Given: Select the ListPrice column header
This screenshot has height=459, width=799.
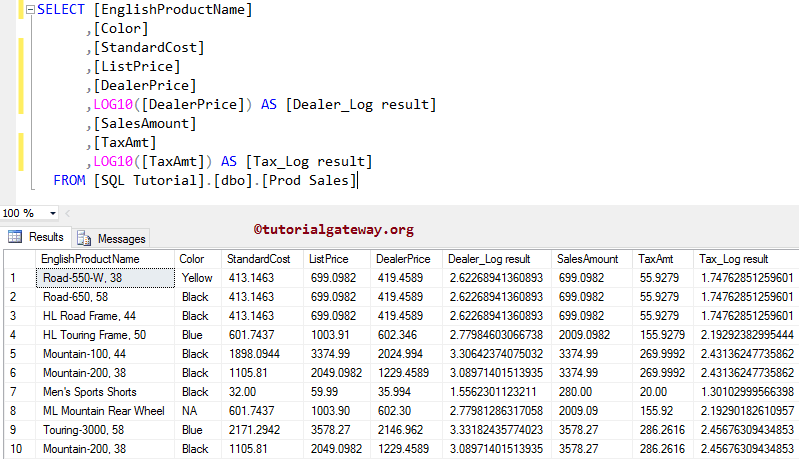Looking at the screenshot, I should 337,259.
